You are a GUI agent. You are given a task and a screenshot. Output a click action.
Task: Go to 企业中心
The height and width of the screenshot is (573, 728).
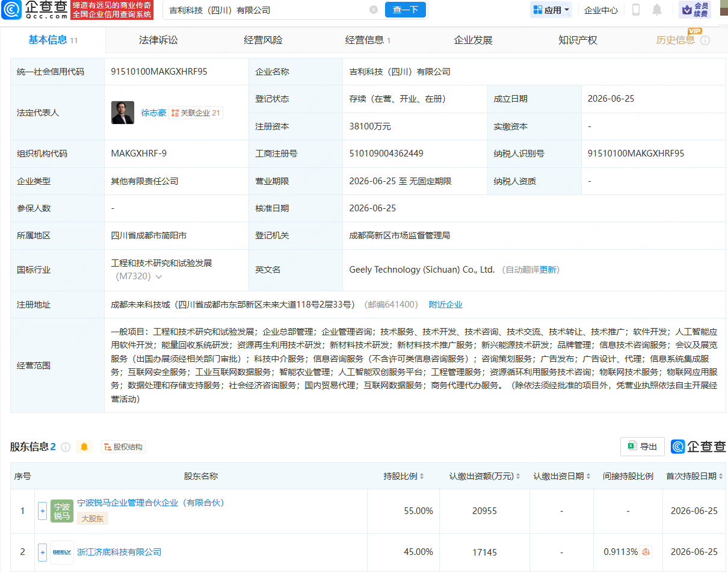click(x=601, y=10)
